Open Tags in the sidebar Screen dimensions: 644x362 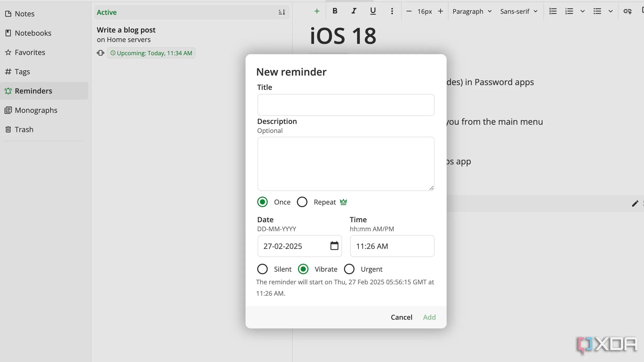[x=44, y=72]
